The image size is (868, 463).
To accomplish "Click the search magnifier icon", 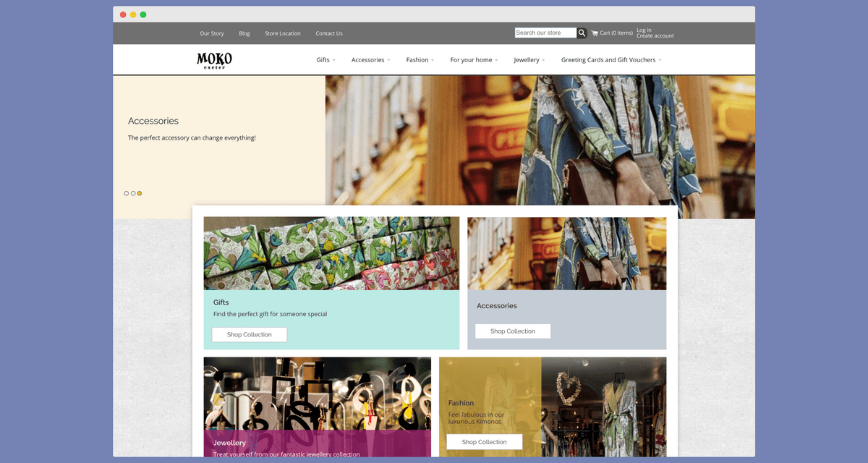I will pos(582,33).
